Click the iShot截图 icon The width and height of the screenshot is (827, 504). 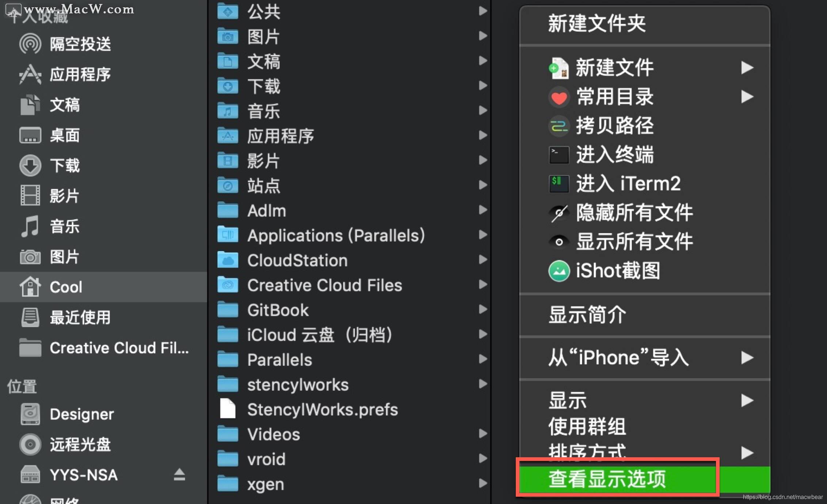point(557,271)
